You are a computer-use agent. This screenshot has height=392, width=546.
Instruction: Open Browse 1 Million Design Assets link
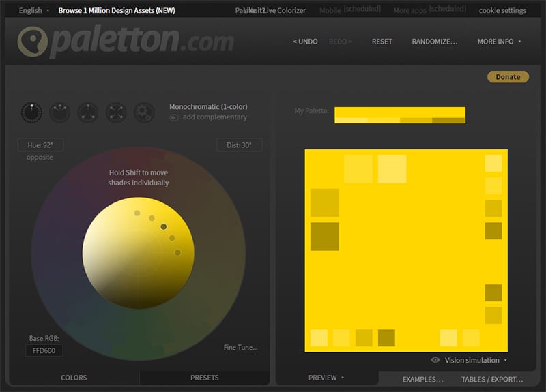click(x=117, y=10)
